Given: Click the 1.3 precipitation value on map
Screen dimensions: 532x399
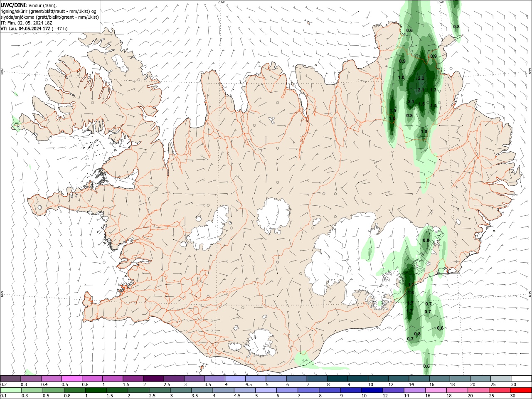Looking at the screenshot, I should (433, 90).
